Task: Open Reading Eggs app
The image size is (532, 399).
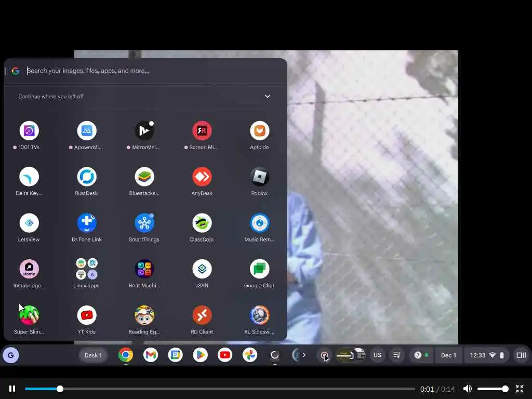Action: pyautogui.click(x=144, y=315)
